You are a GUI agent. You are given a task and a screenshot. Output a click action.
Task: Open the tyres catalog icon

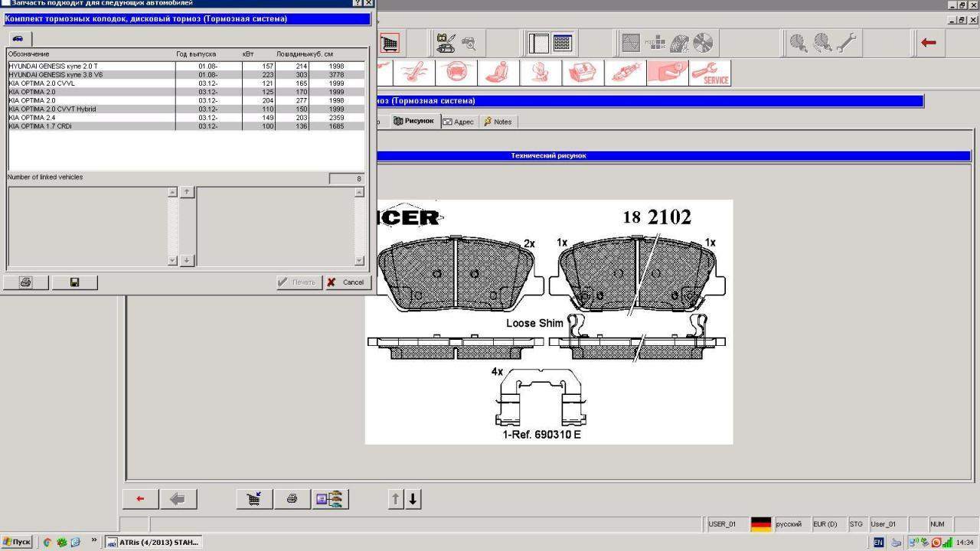click(679, 43)
